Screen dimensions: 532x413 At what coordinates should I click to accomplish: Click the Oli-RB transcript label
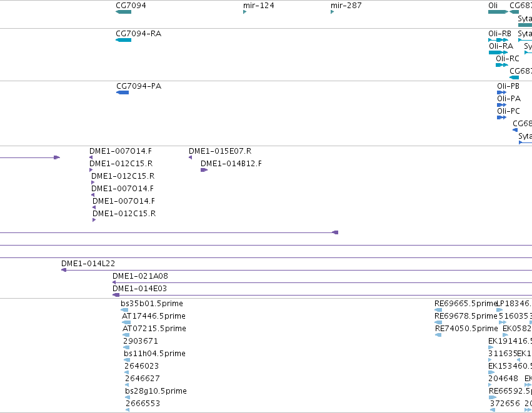coord(499,34)
